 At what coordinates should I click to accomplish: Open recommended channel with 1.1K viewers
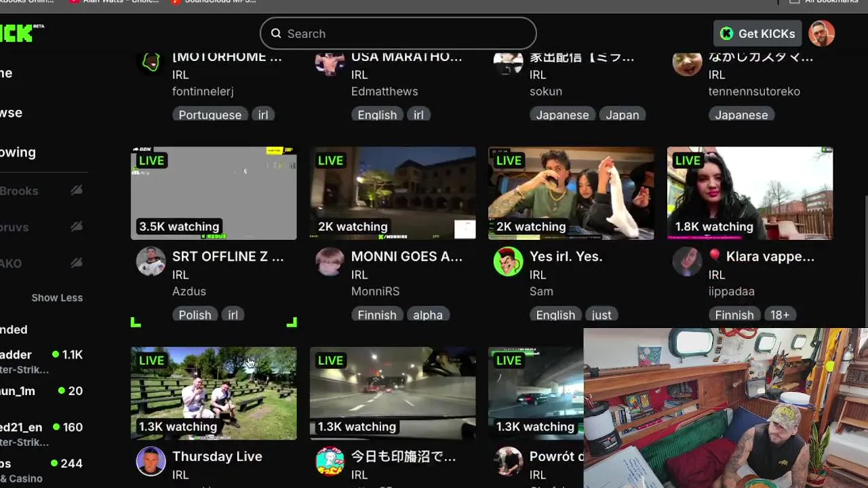coord(41,361)
